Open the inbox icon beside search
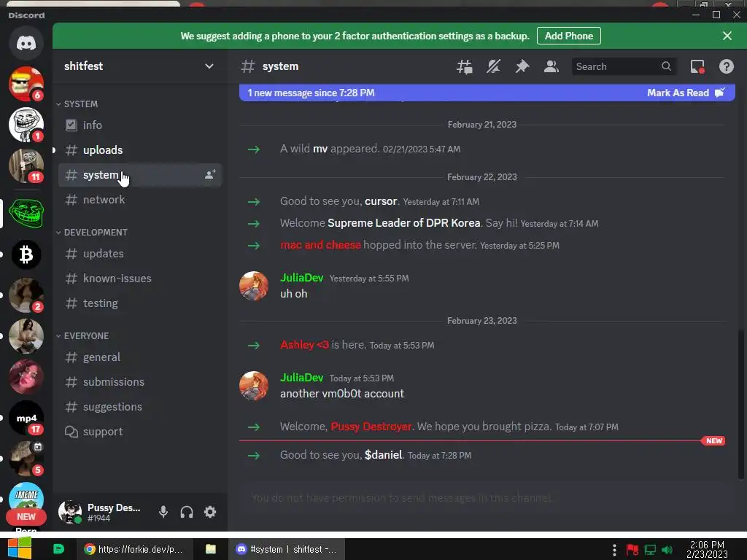747x560 pixels. point(697,66)
